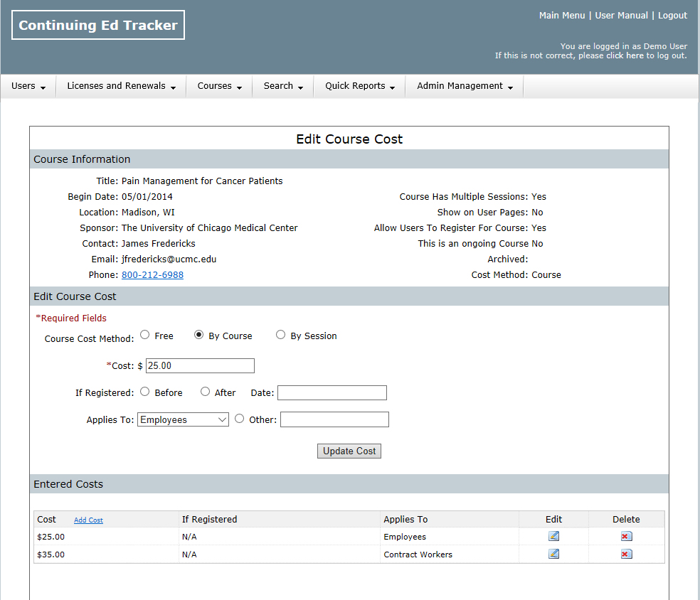
Task: Open the Courses navigation menu
Action: click(x=219, y=86)
